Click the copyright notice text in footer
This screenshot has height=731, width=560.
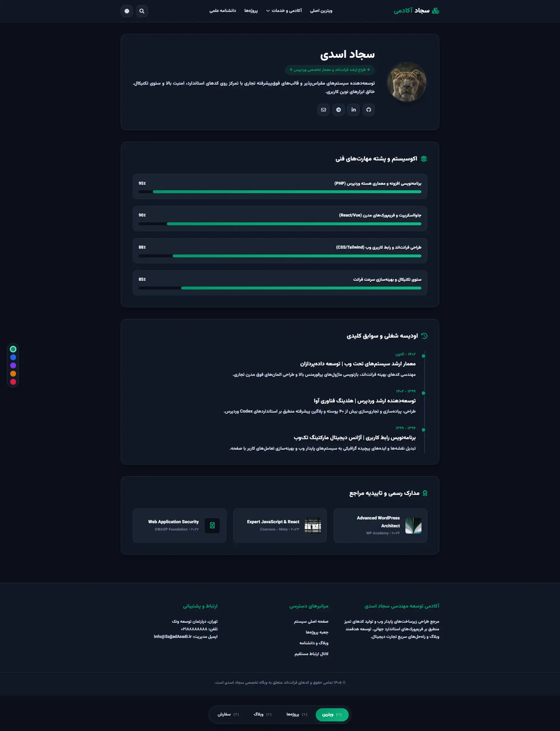click(280, 682)
